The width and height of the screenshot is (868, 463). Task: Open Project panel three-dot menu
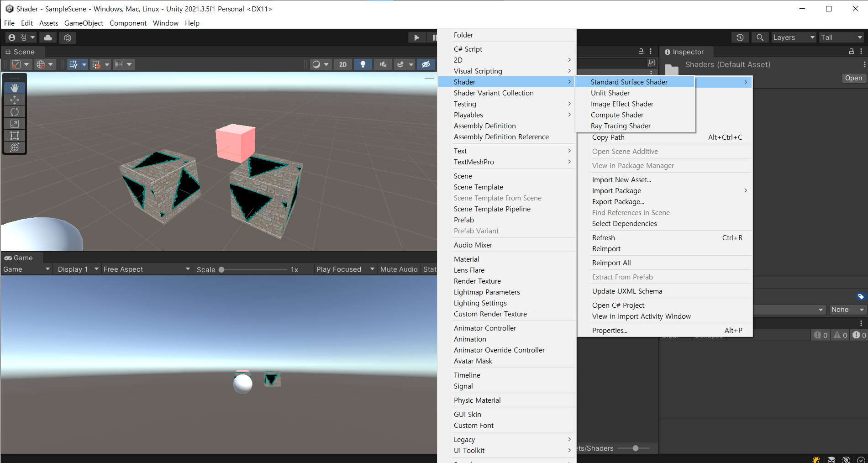click(651, 52)
